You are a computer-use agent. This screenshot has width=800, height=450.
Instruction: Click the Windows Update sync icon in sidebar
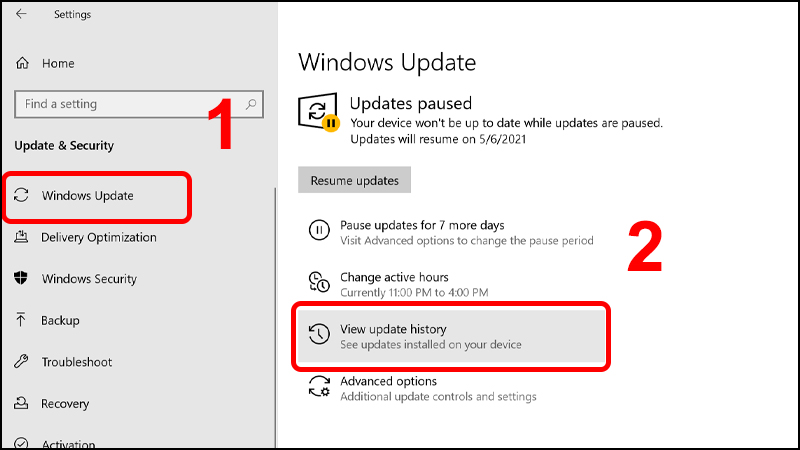point(21,195)
